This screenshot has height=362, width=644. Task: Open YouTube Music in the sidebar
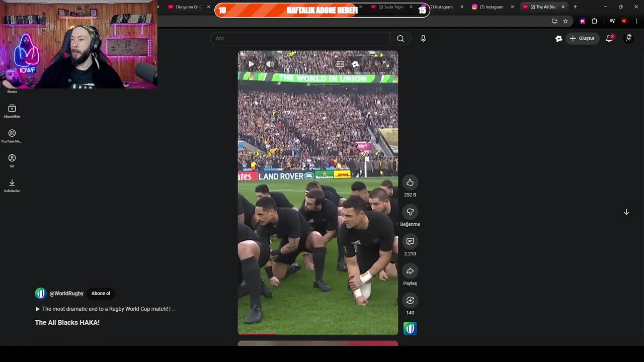click(x=12, y=136)
